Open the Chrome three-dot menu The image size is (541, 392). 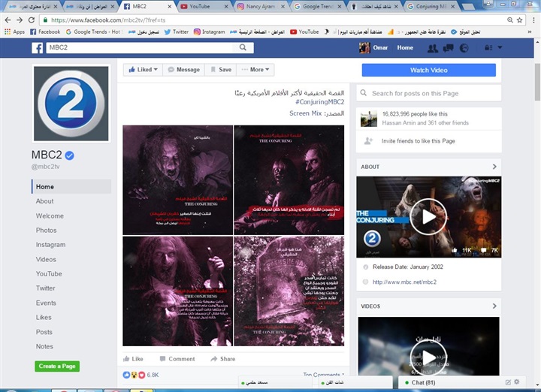[x=533, y=20]
